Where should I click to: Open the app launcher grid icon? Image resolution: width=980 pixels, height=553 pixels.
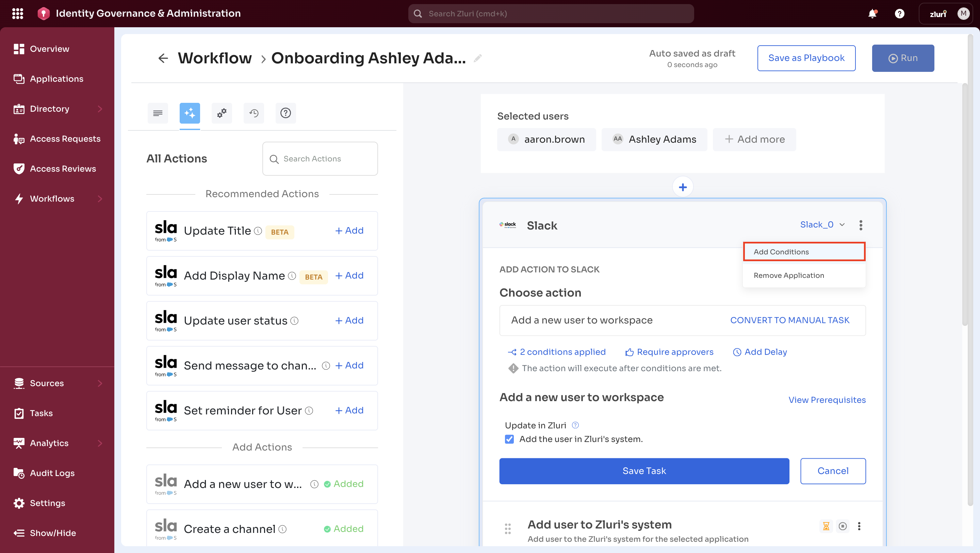[x=17, y=13]
